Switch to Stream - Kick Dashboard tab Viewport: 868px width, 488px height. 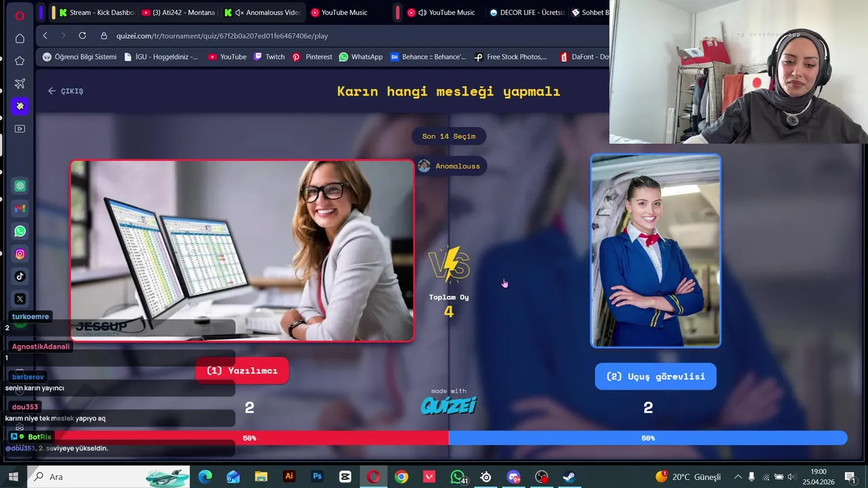click(97, 12)
